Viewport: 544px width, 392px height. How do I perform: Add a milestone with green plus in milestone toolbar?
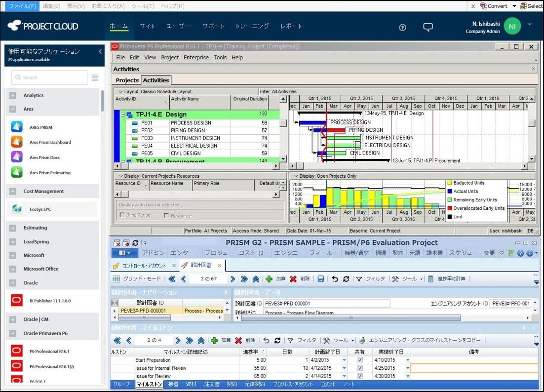(x=214, y=340)
